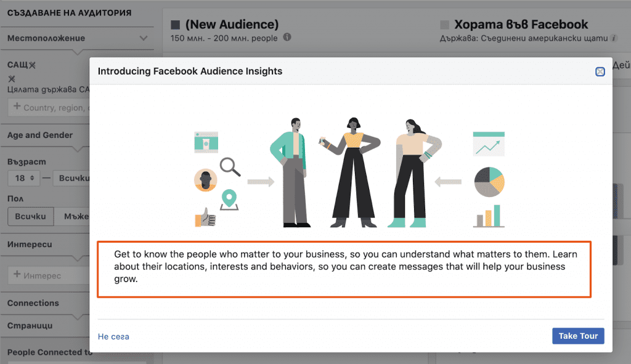Collapse the Местоположение section
The width and height of the screenshot is (631, 364).
coord(143,38)
